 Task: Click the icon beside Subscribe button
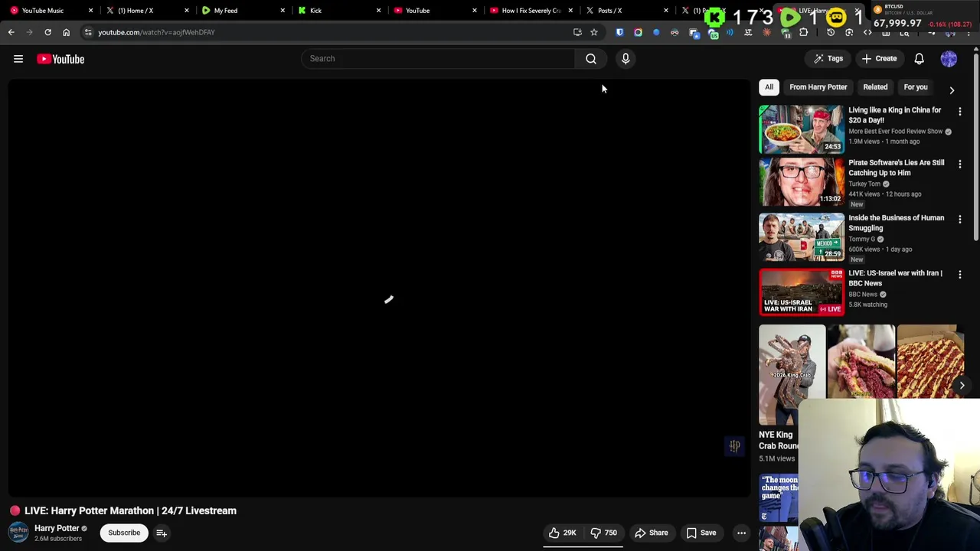pyautogui.click(x=162, y=533)
